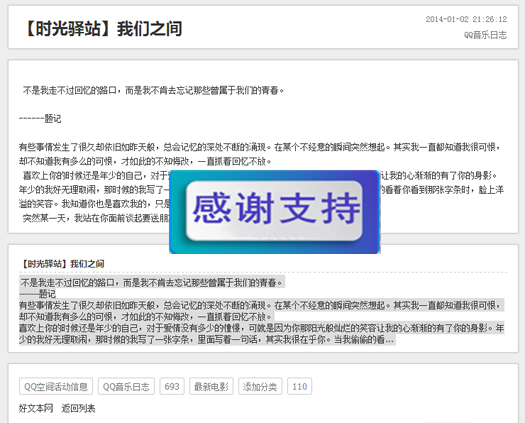Choose the 最新电影 tag
The image size is (525, 423).
211,386
